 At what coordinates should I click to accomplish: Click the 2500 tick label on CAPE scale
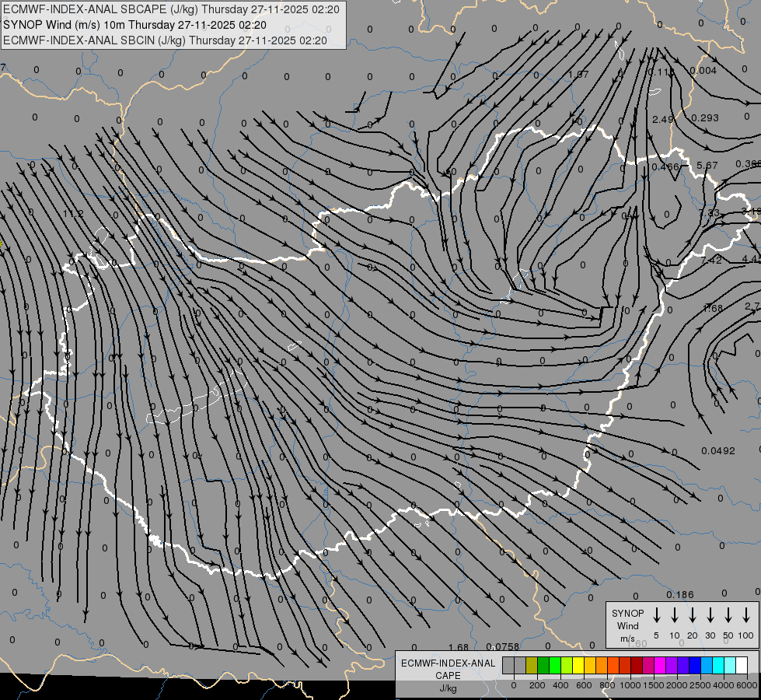[700, 685]
